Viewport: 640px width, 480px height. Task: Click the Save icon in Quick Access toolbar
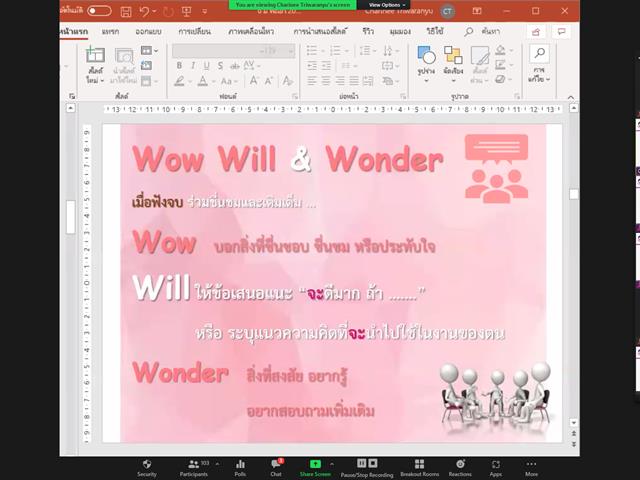[126, 11]
